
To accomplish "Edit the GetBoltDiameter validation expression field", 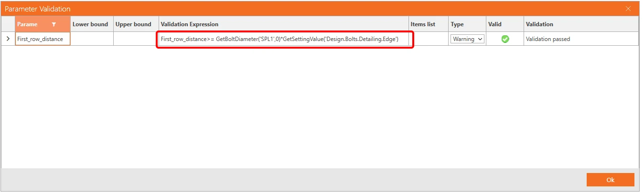I will (x=285, y=39).
